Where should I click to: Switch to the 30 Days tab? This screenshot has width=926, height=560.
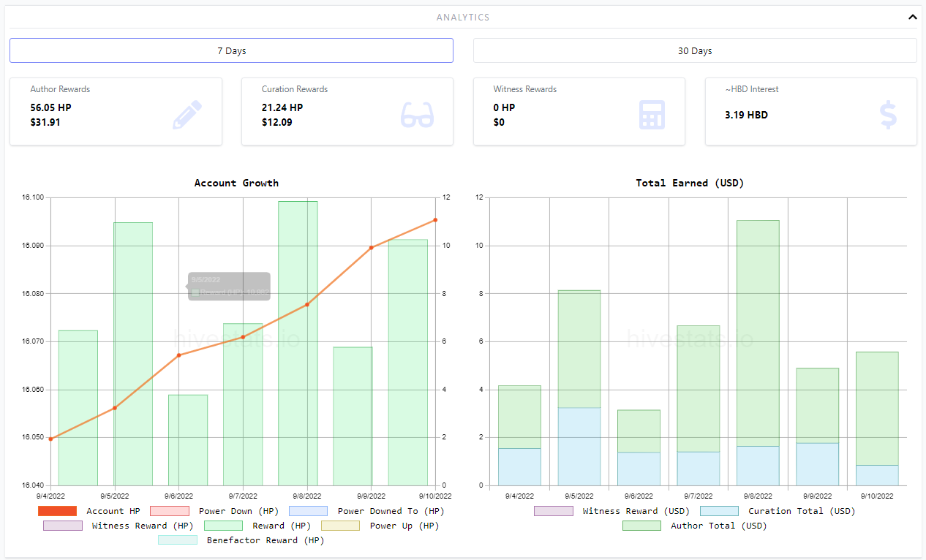pos(695,50)
